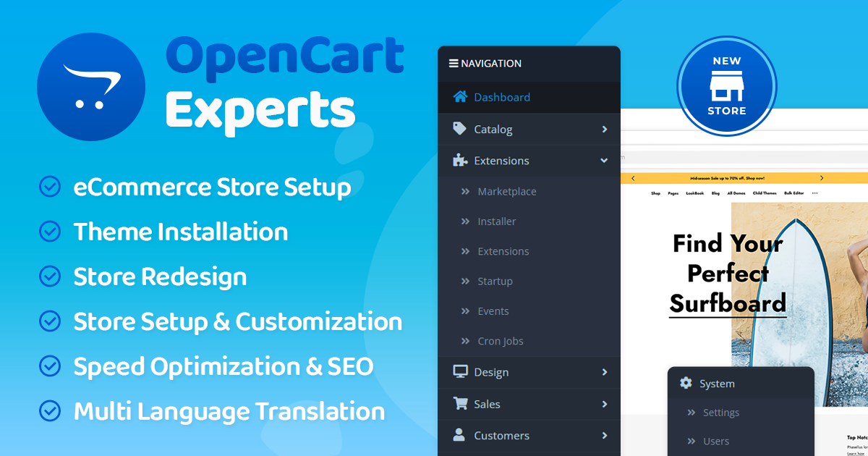Viewport: 868px width, 456px height.
Task: Click the Mid-season Sale banner text
Action: point(728,177)
